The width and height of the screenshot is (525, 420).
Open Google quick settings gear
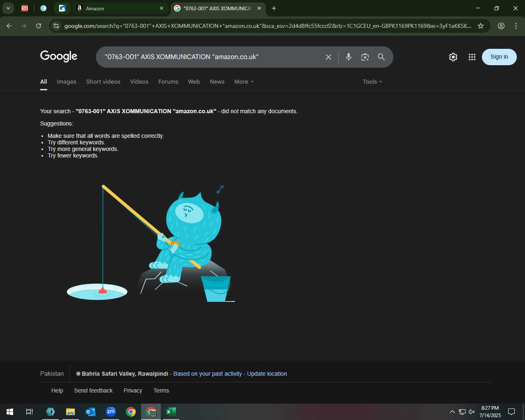(453, 57)
